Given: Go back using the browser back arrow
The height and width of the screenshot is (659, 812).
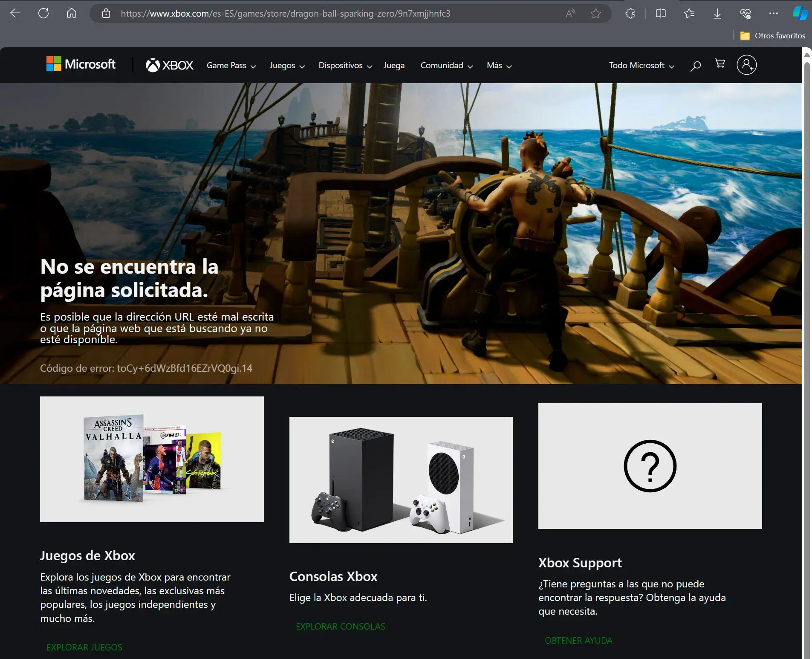Looking at the screenshot, I should point(15,13).
